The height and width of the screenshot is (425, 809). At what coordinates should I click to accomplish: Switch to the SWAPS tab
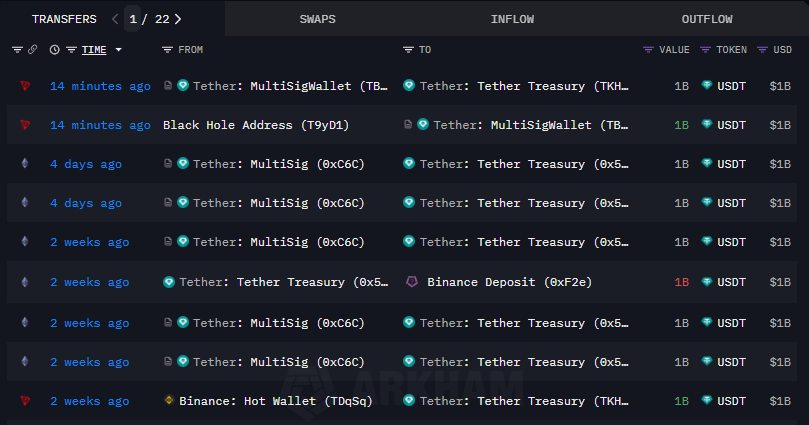click(317, 19)
